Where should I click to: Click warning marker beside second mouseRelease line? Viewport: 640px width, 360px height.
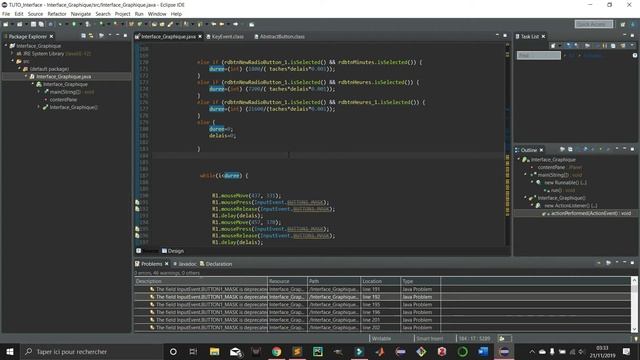coord(138,236)
